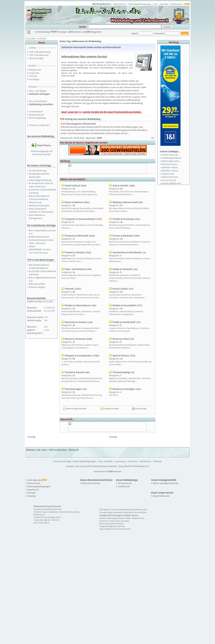Viewport: 215px width, 644px height.
Task: Click the RSS icon next to Link-Joker.de footer link
Action: (44, 480)
